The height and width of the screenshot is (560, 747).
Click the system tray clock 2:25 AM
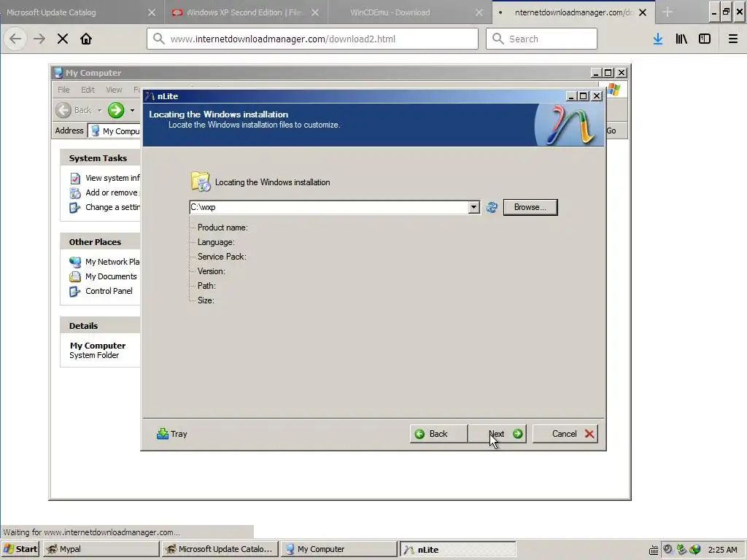(x=723, y=550)
